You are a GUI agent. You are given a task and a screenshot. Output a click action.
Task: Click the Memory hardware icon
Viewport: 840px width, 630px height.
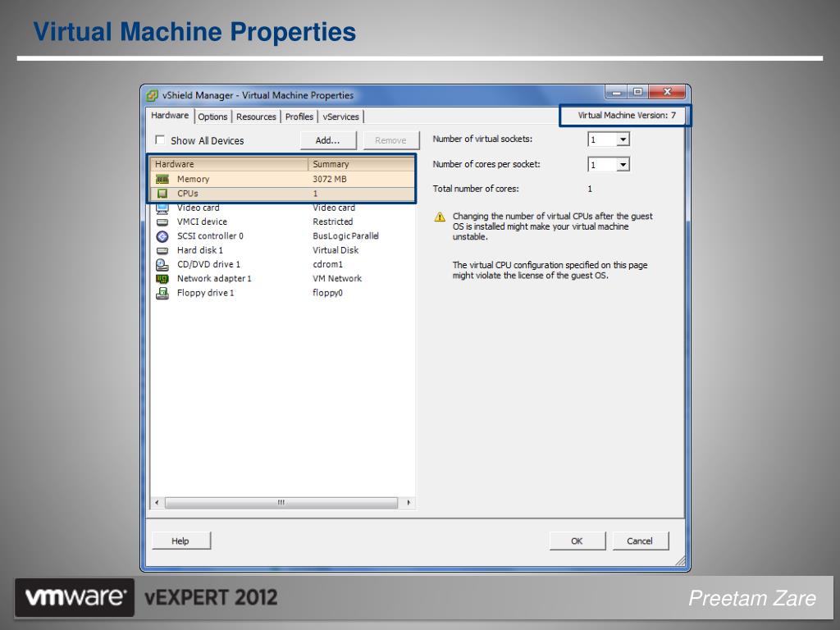[162, 179]
